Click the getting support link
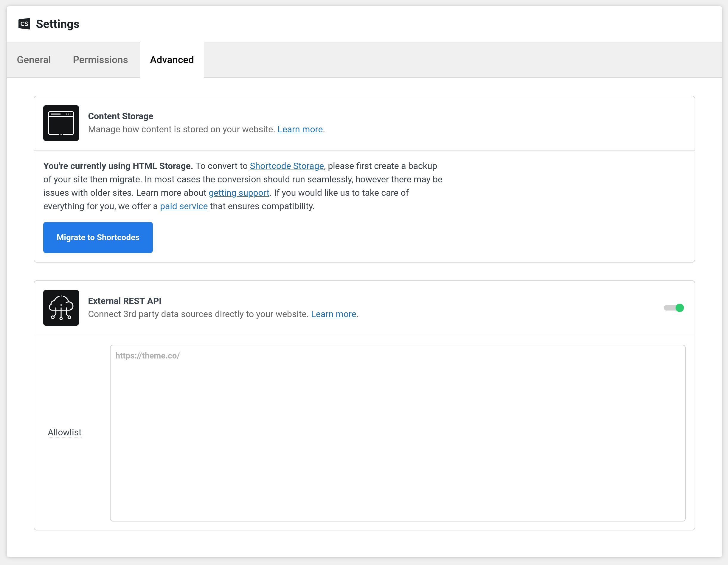Image resolution: width=728 pixels, height=565 pixels. pos(239,193)
